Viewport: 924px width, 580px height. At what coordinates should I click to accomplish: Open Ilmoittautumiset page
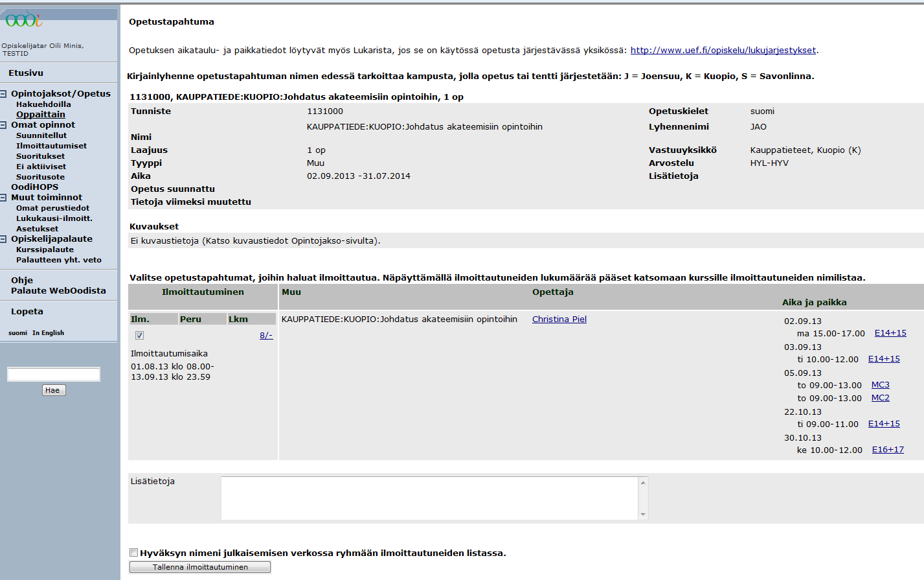(x=51, y=146)
